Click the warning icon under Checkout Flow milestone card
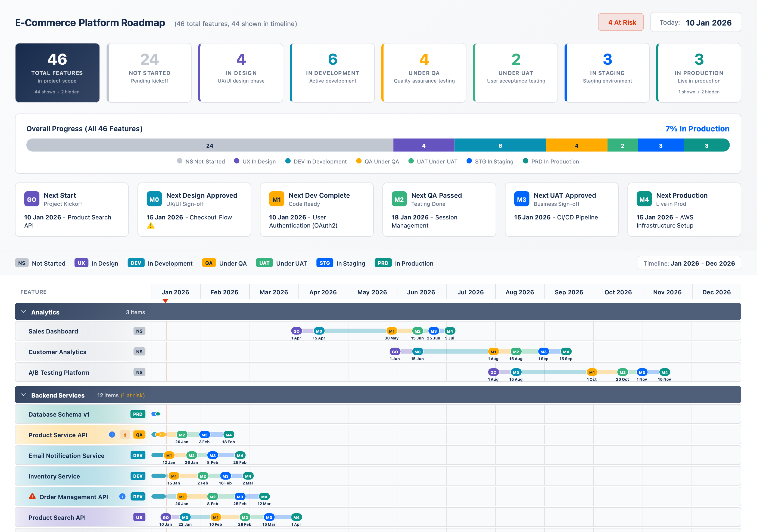Image resolution: width=757 pixels, height=532 pixels. tap(151, 226)
